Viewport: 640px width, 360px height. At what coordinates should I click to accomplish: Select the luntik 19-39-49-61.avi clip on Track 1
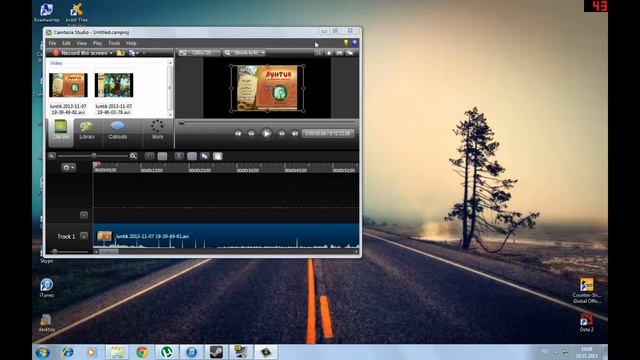226,236
